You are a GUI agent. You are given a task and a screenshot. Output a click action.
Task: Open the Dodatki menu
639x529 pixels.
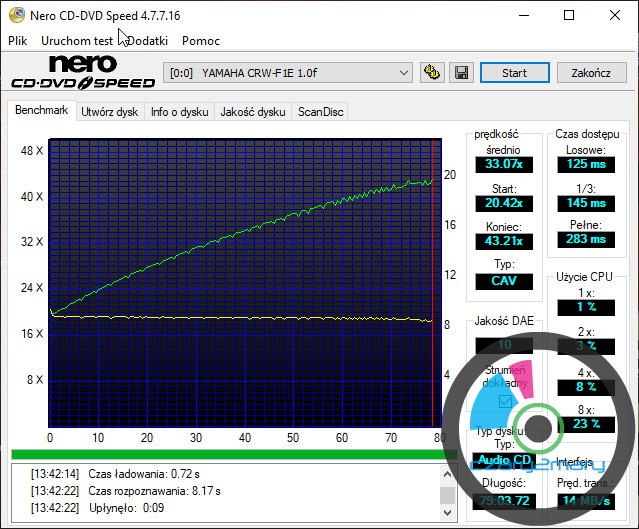pos(146,41)
